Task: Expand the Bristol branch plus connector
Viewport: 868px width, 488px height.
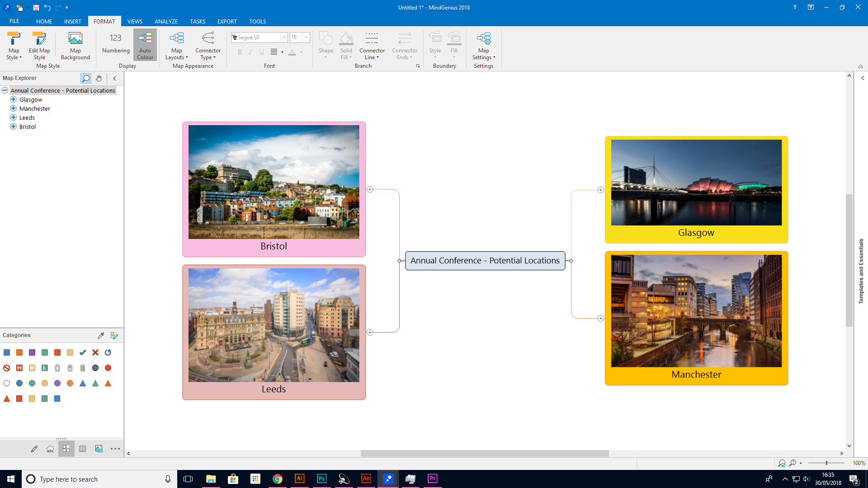Action: click(x=370, y=189)
